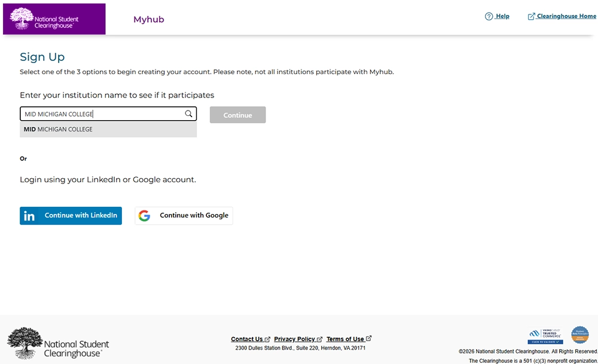598x364 pixels.
Task: Click the Google 'G' logo icon
Action: pos(144,216)
